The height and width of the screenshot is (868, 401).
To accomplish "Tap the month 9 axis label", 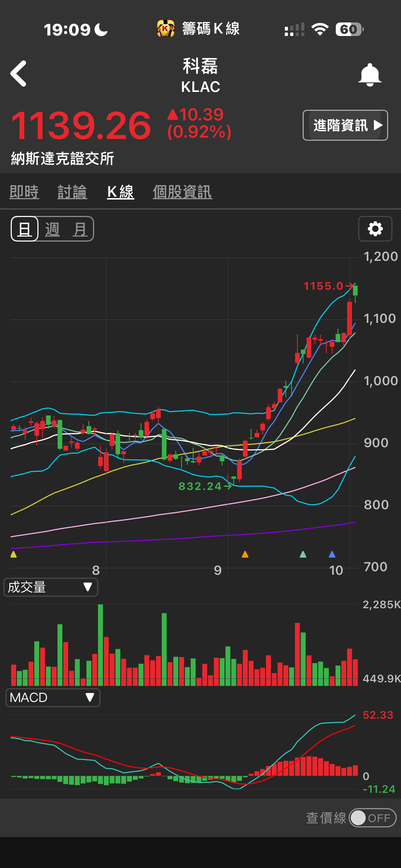I will tap(217, 570).
